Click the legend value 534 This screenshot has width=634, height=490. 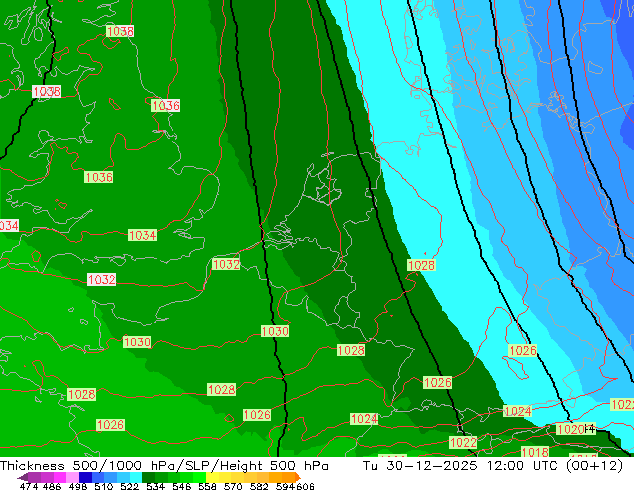coord(155,486)
